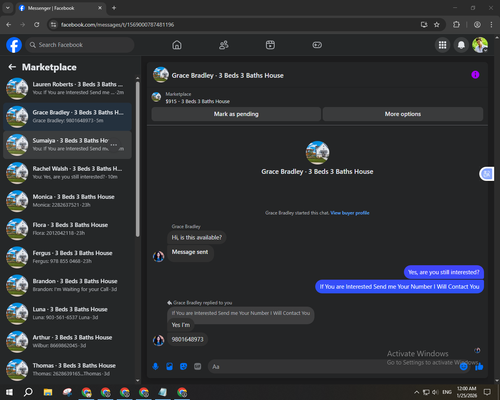500x400 pixels.
Task: Attach a file with the photo icon
Action: coord(169,367)
